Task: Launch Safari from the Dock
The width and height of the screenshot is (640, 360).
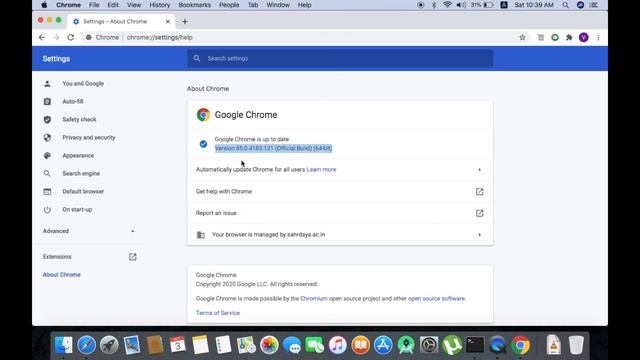Action: (87, 345)
